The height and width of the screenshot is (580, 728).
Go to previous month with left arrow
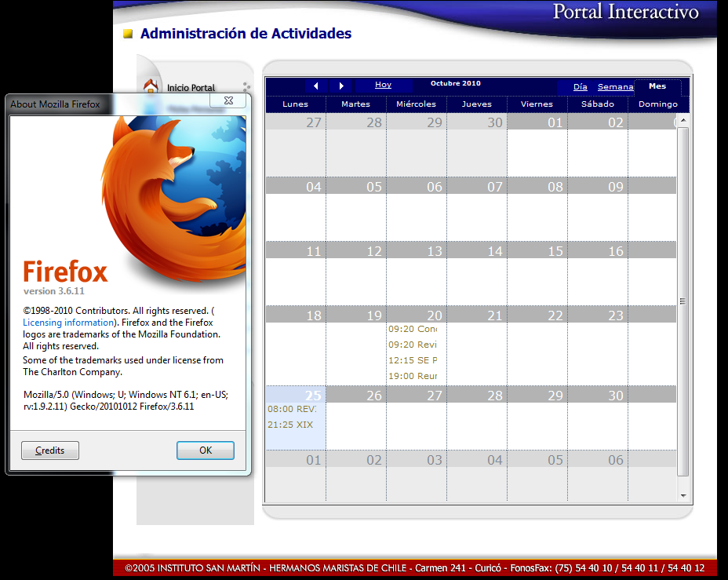(x=316, y=86)
